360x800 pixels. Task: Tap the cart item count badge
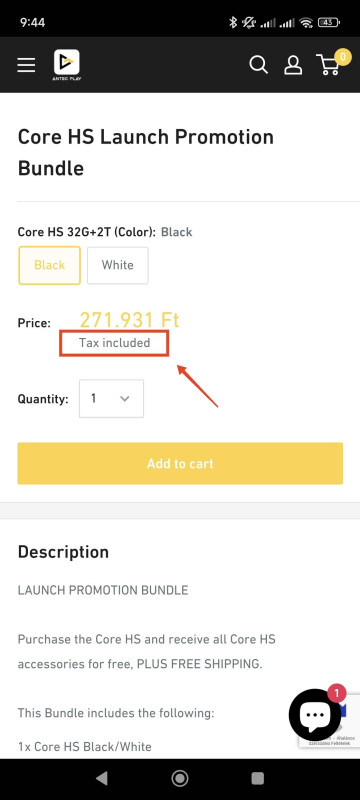click(x=343, y=57)
